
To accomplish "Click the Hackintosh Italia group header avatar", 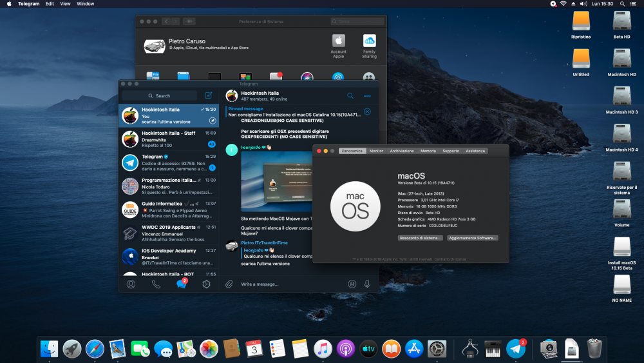I will (232, 95).
